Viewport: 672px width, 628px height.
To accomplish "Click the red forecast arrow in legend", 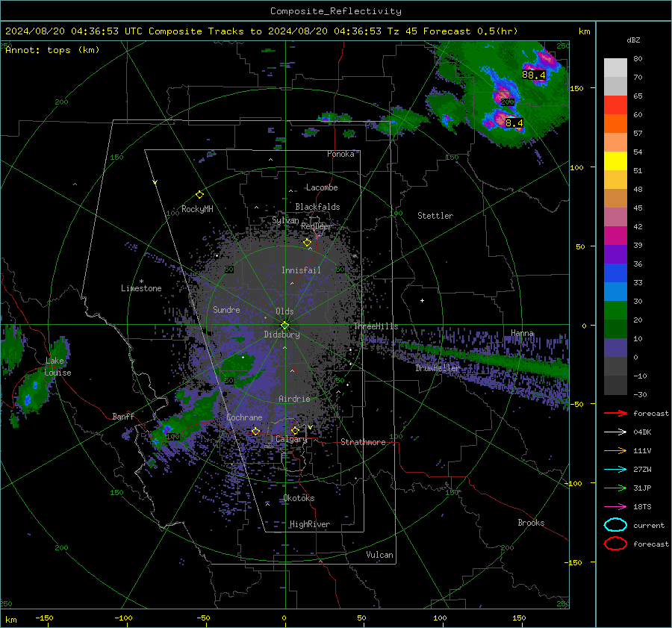I will [615, 413].
